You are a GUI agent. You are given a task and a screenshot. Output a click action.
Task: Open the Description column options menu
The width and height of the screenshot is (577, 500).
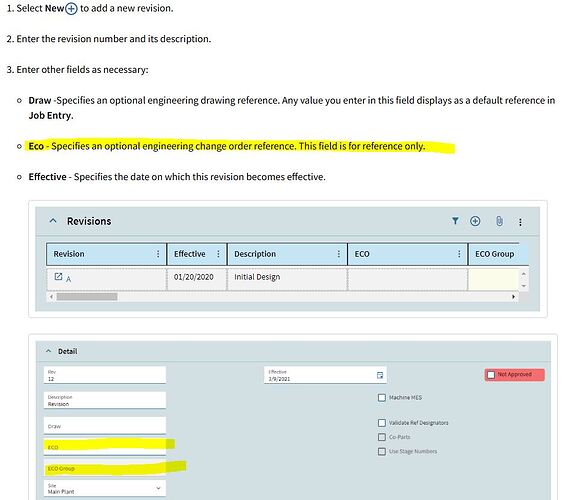[x=339, y=254]
